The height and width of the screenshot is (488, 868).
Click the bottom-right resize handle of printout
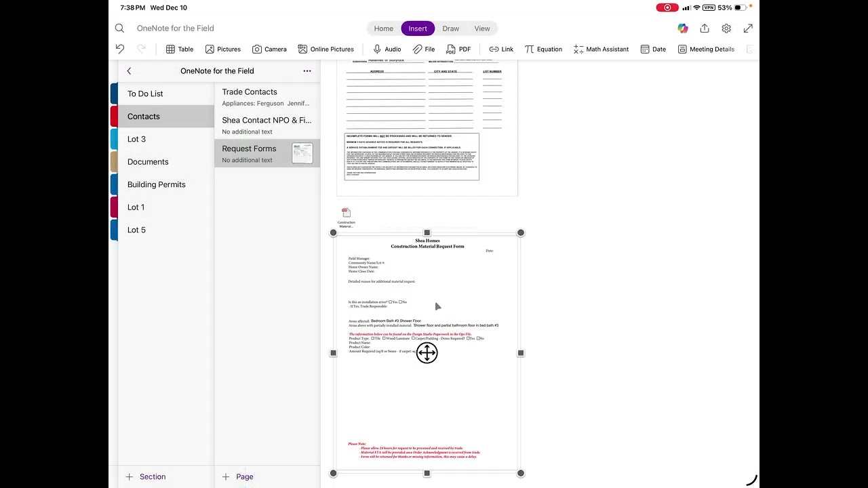click(x=521, y=473)
